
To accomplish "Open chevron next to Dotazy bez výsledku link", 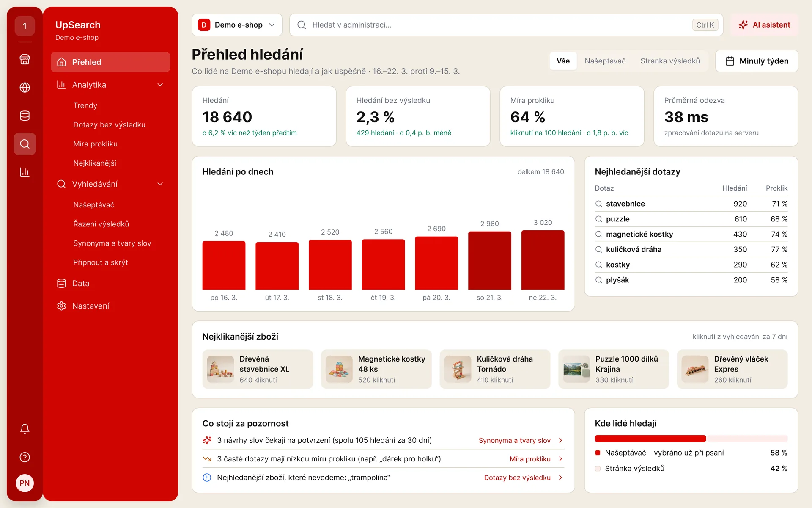I will [x=560, y=478].
